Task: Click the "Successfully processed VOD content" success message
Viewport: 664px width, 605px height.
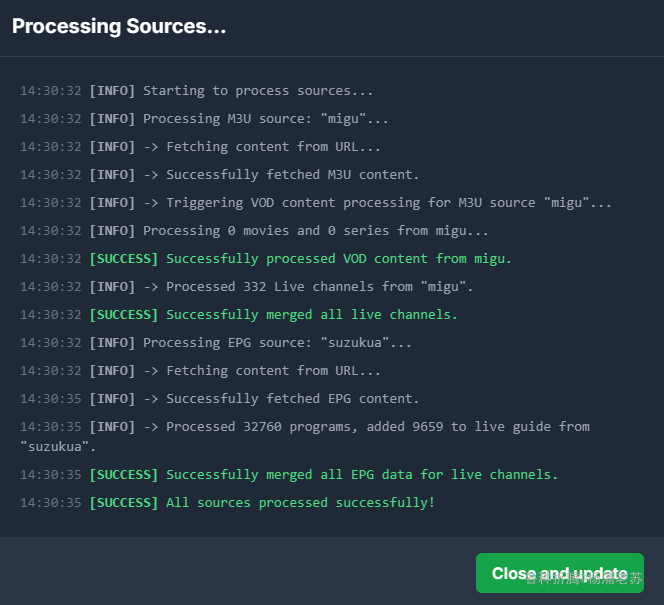Action: [338, 259]
